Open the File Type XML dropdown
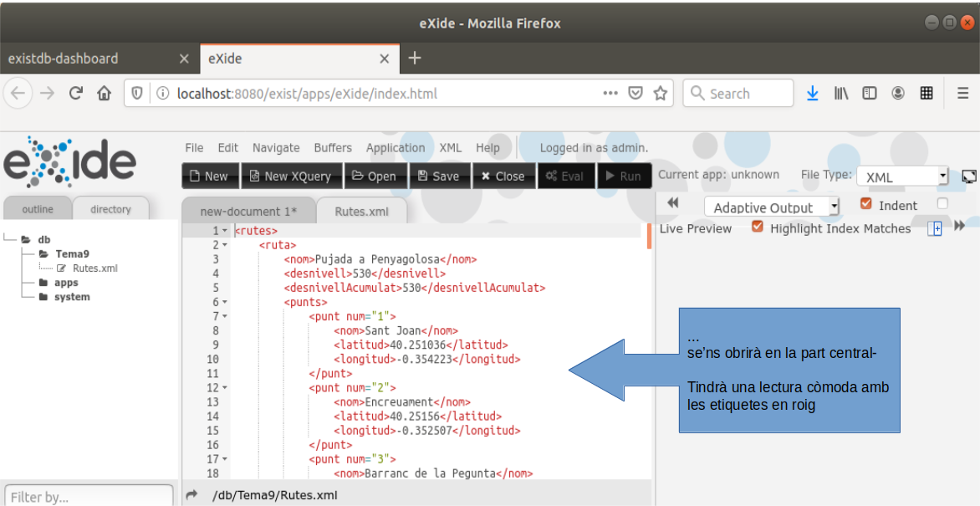Image resolution: width=980 pixels, height=506 pixels. (x=902, y=177)
